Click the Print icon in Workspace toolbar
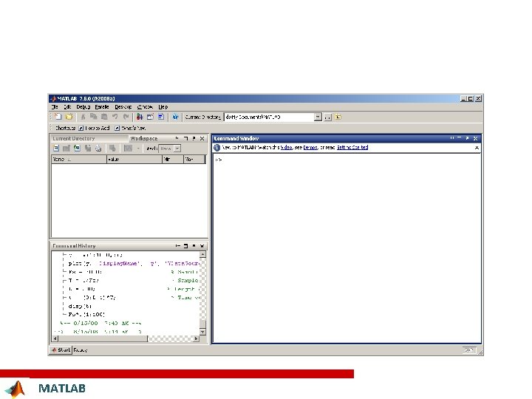 [98, 149]
